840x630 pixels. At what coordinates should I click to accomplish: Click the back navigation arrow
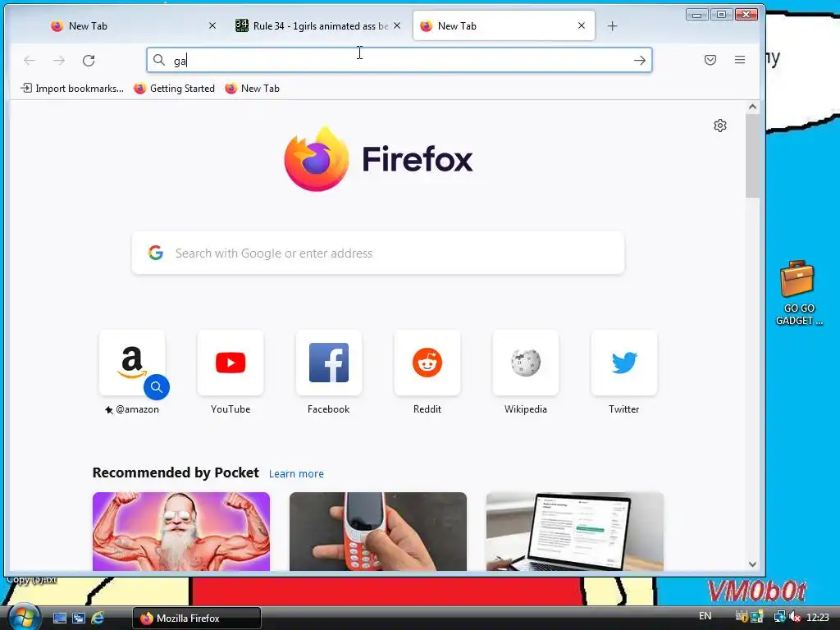click(30, 61)
